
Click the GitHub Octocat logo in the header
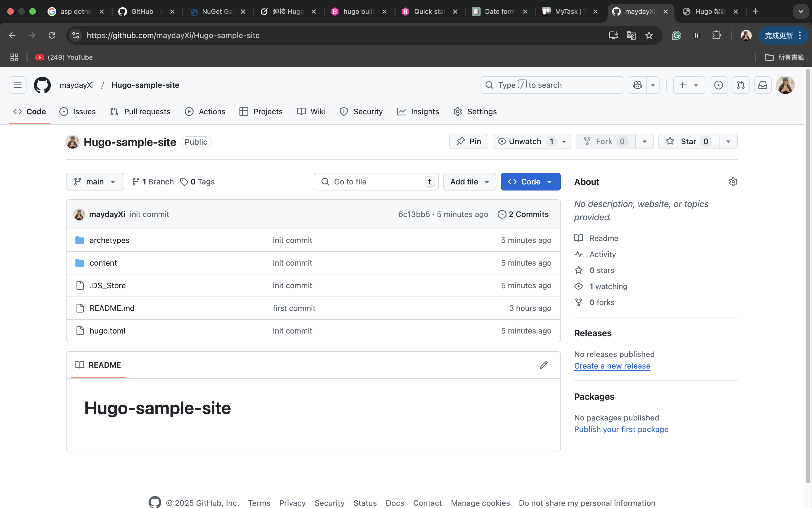42,85
